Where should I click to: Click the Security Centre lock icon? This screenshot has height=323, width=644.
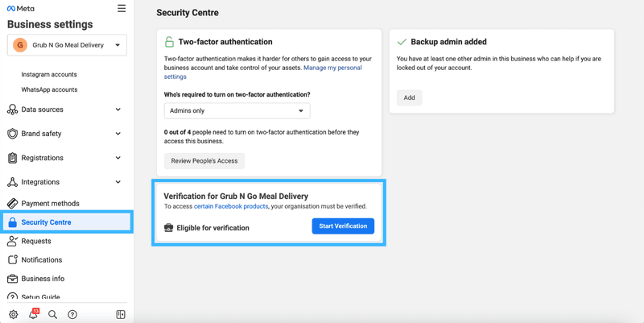coord(13,222)
